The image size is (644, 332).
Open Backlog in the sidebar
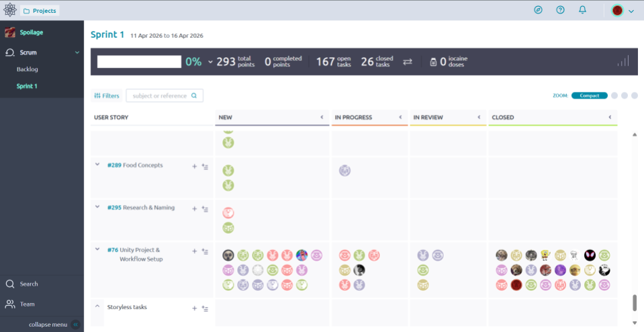28,69
